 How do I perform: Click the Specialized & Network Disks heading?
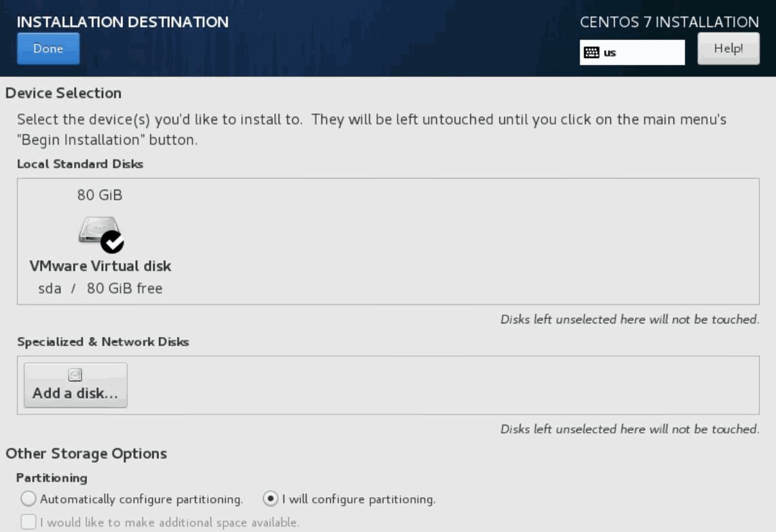(x=103, y=342)
